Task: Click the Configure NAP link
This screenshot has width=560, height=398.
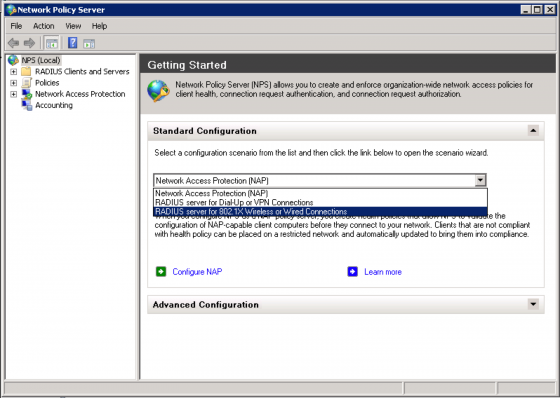Action: pos(197,272)
